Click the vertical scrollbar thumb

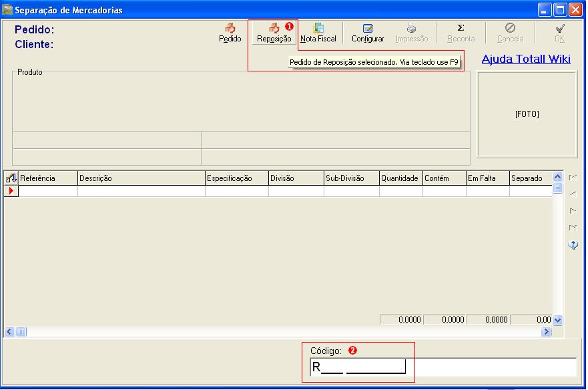click(557, 188)
